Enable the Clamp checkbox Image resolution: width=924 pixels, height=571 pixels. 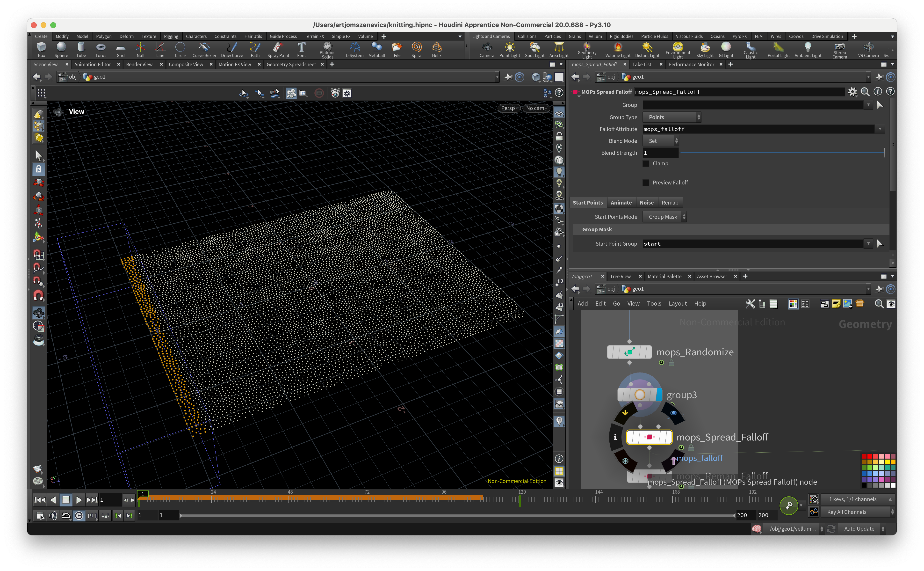click(x=646, y=163)
